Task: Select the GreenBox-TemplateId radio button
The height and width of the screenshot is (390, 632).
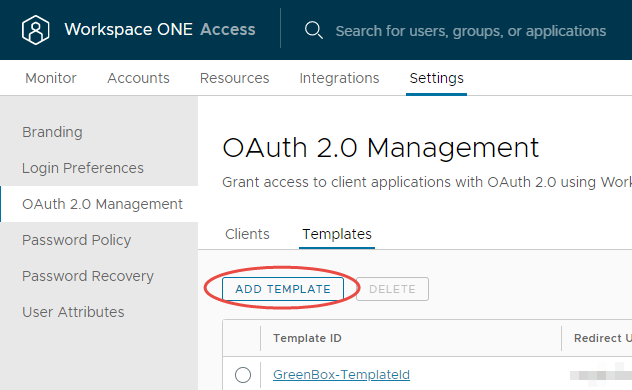Action: [243, 375]
